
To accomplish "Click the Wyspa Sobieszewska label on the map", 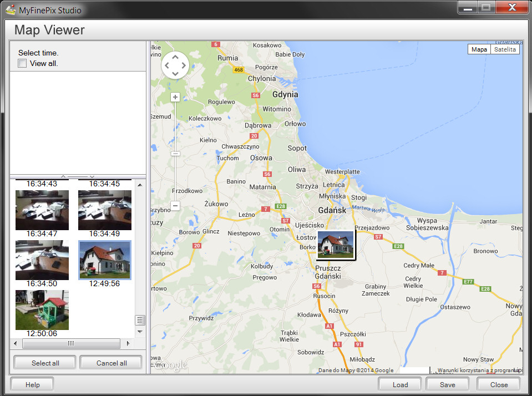I will coord(427,224).
